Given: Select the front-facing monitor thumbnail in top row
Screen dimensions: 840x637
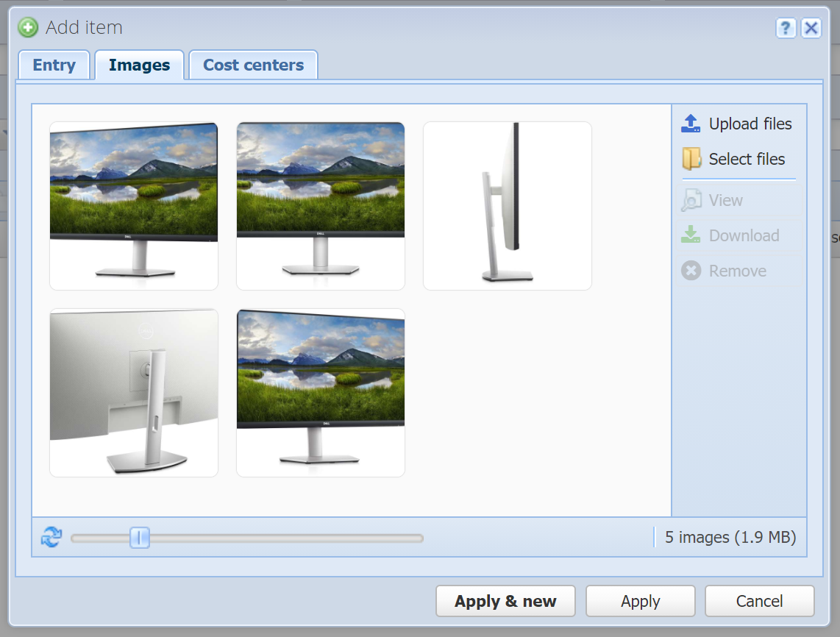Looking at the screenshot, I should [x=321, y=206].
